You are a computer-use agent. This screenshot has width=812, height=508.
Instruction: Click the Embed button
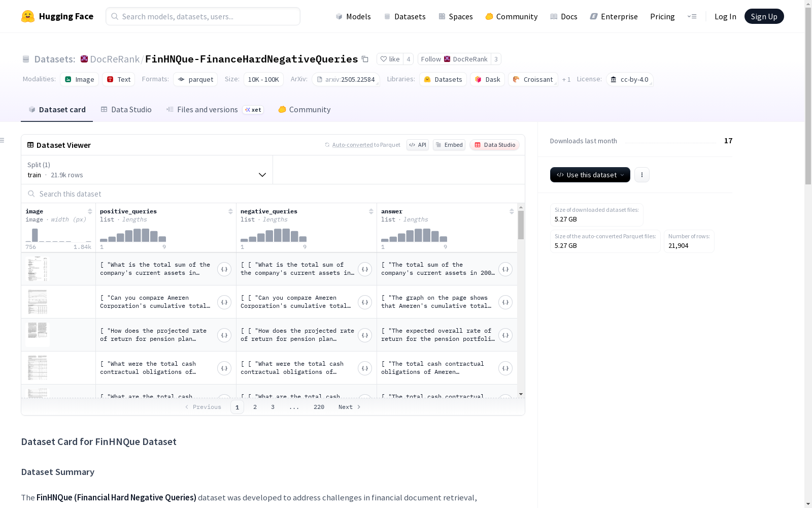[449, 145]
